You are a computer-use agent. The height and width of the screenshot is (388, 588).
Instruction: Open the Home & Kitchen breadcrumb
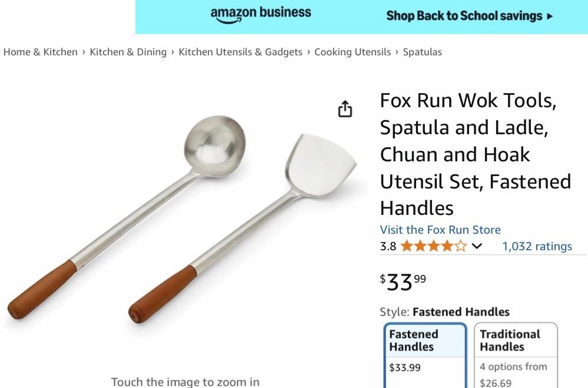coord(41,52)
